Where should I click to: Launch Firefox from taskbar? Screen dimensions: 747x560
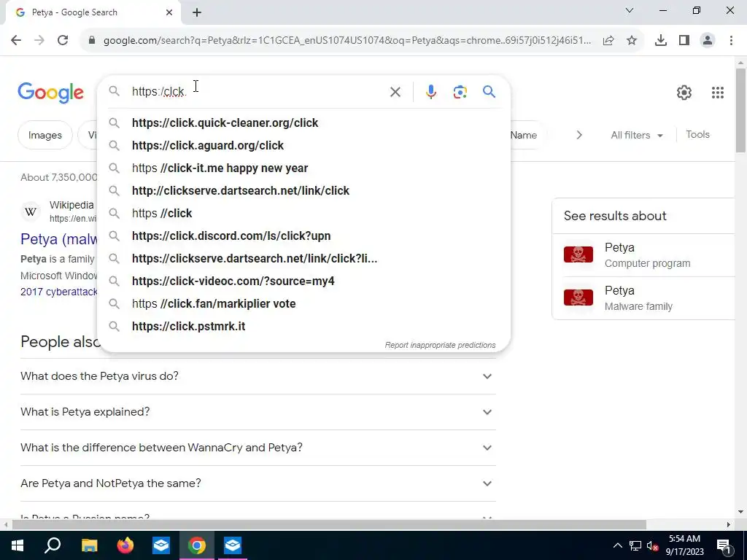125,545
